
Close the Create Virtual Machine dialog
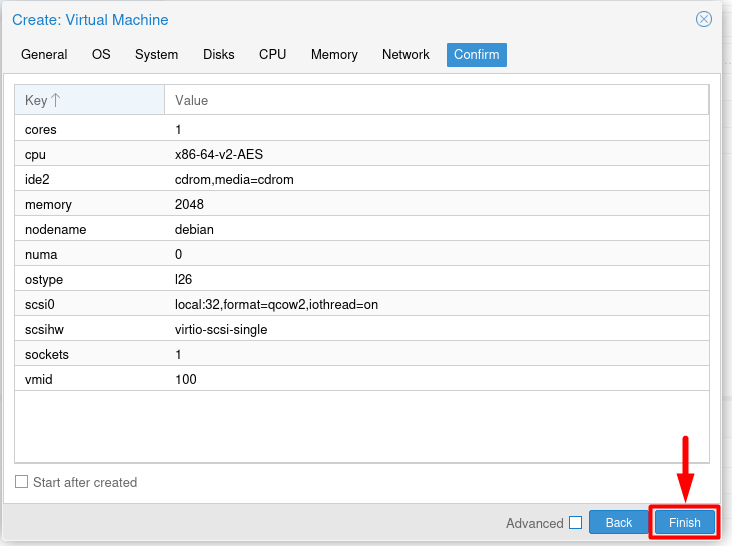click(704, 19)
